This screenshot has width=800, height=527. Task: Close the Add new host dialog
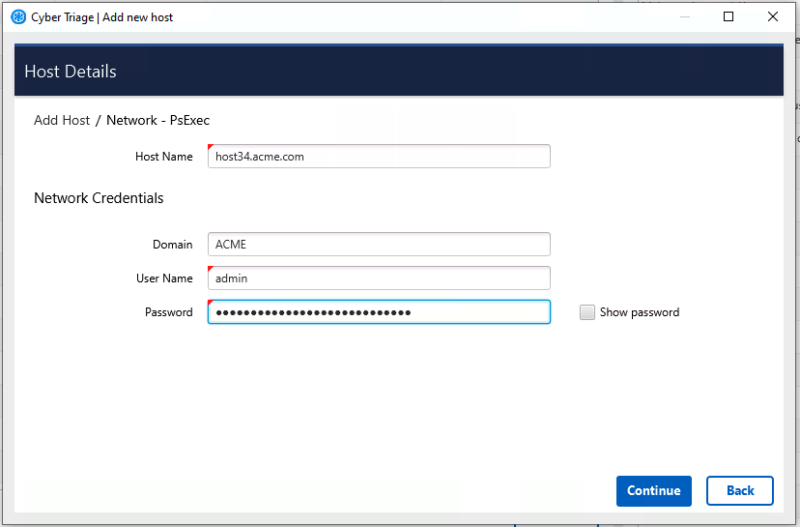coord(772,17)
